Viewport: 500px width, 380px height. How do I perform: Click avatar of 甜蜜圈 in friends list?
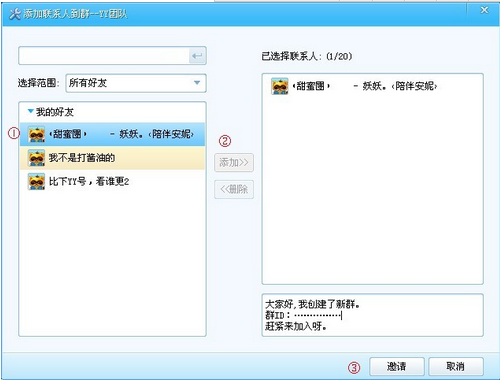[36, 134]
